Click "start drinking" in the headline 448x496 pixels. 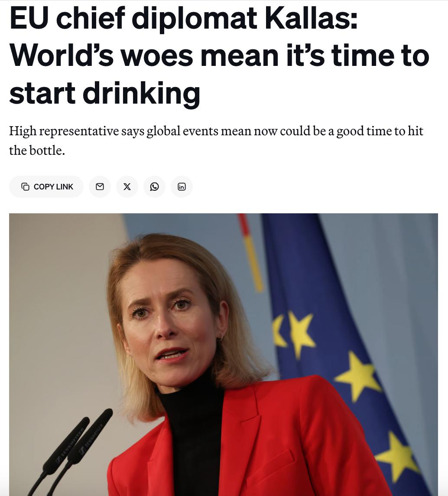(x=104, y=93)
